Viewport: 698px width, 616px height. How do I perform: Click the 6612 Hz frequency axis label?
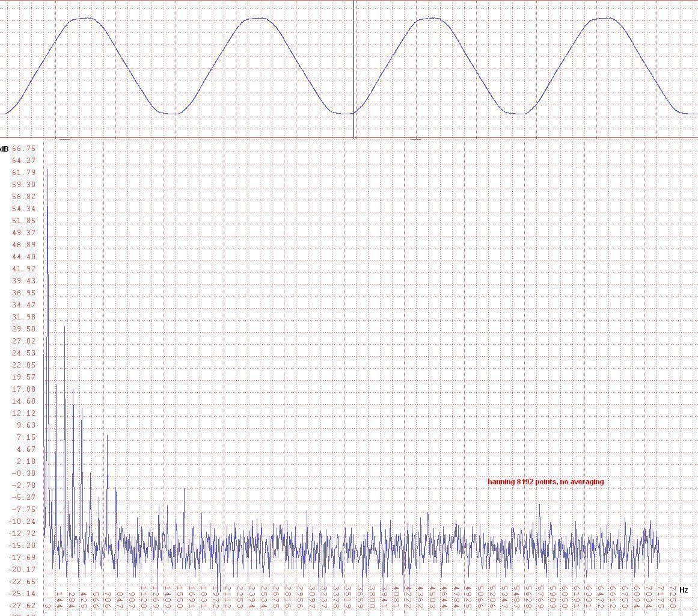(x=613, y=597)
